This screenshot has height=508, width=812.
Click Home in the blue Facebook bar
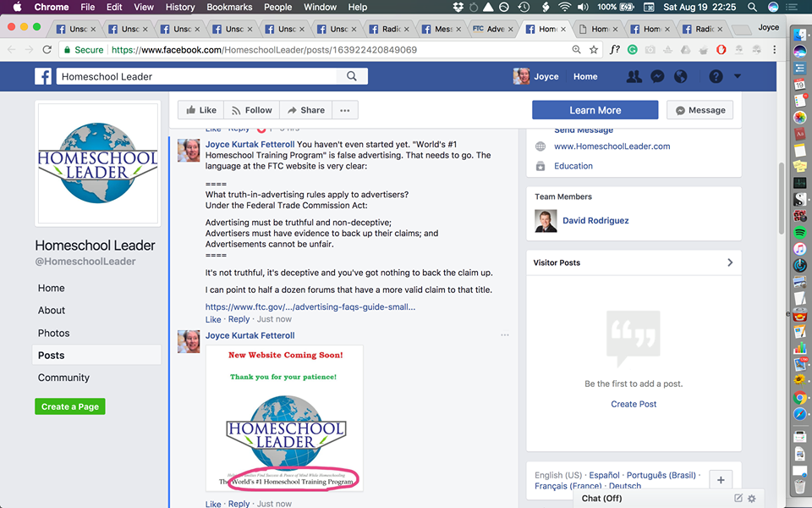(x=585, y=76)
